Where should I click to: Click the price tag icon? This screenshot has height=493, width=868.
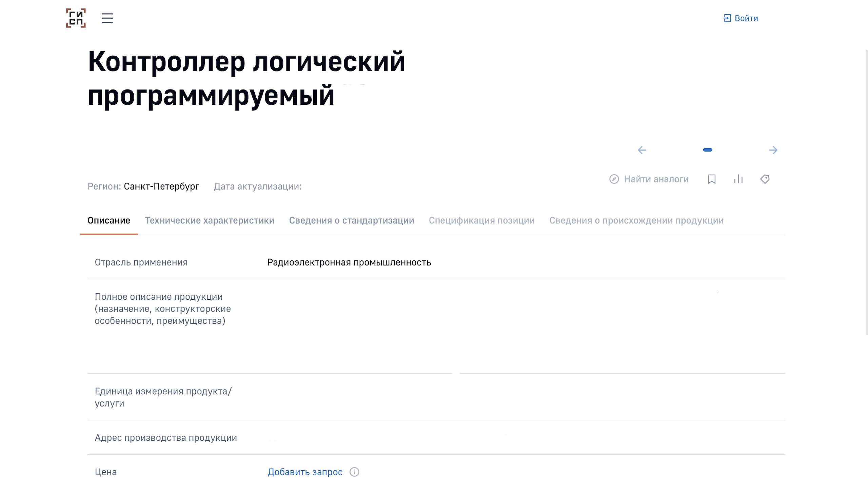(x=765, y=179)
